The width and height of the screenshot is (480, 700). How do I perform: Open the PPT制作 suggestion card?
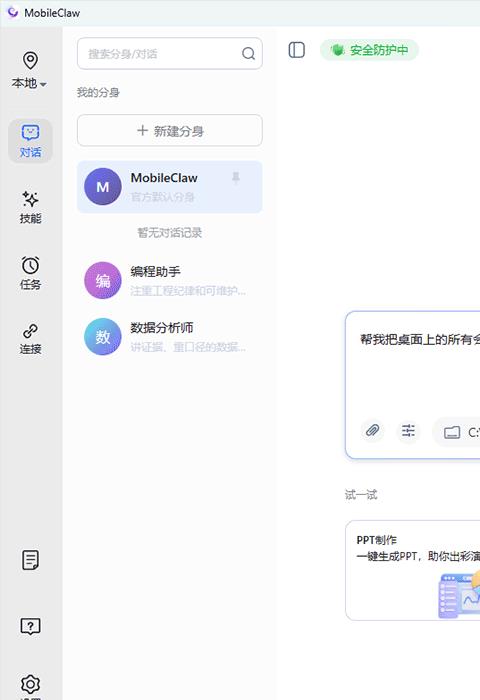point(413,570)
